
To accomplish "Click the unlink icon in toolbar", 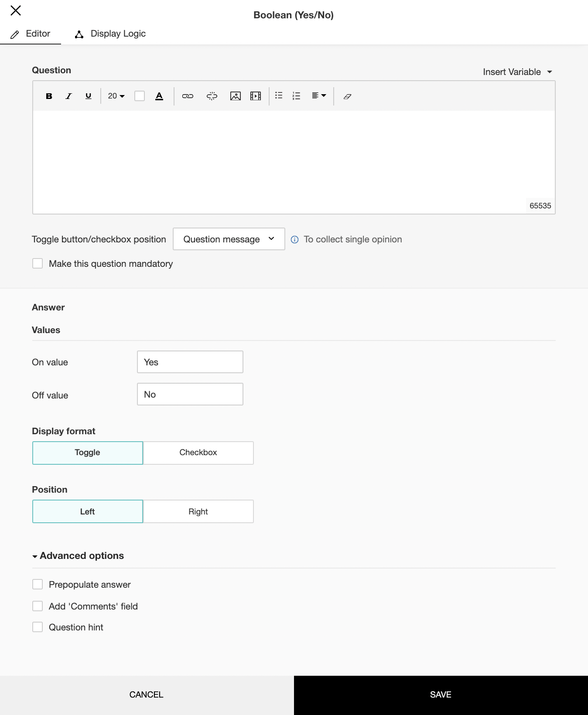I will pyautogui.click(x=212, y=96).
